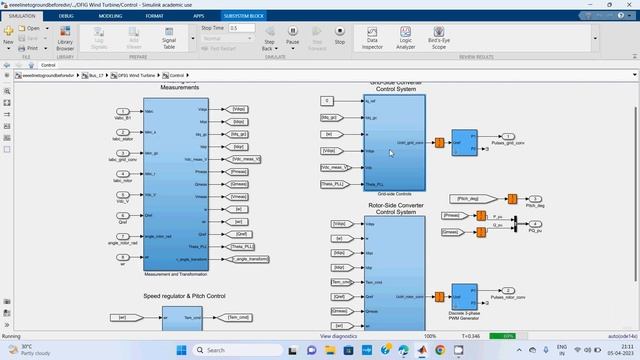
Task: Select the orange block before Pitch_deg output
Action: click(x=512, y=199)
